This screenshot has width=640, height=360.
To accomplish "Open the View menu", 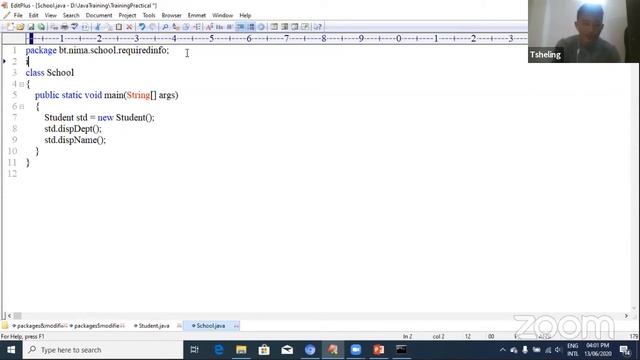I will (x=51, y=15).
